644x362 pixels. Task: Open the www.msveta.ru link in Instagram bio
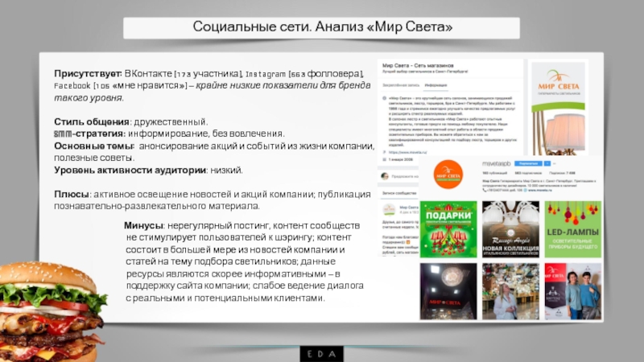540,191
